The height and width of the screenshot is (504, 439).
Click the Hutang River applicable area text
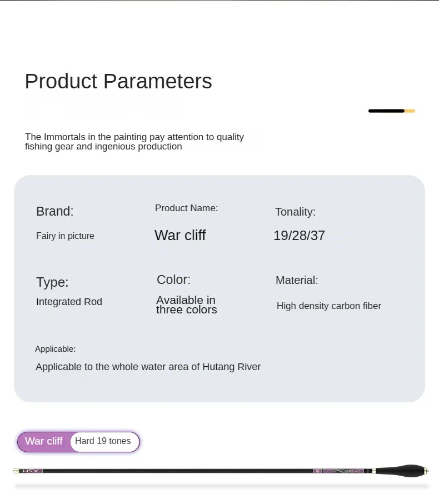click(x=148, y=367)
